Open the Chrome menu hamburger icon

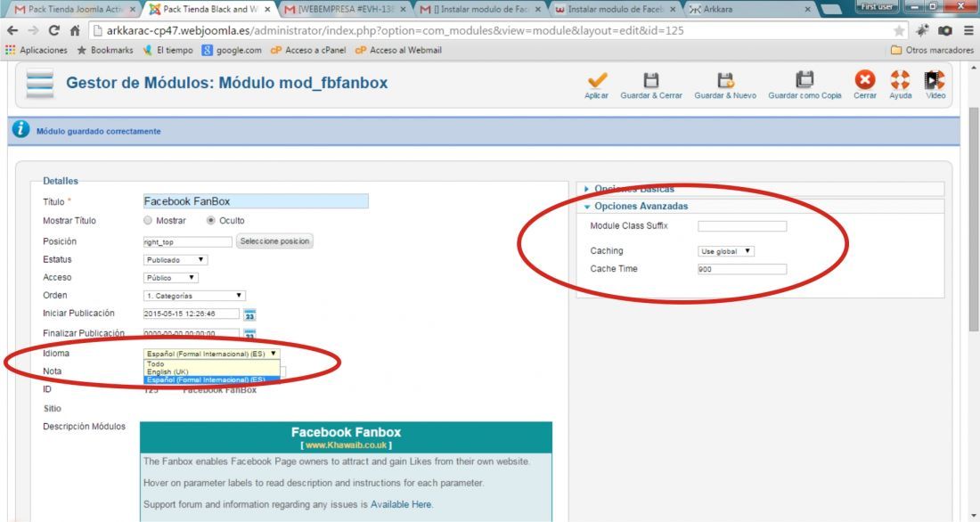coord(968,30)
